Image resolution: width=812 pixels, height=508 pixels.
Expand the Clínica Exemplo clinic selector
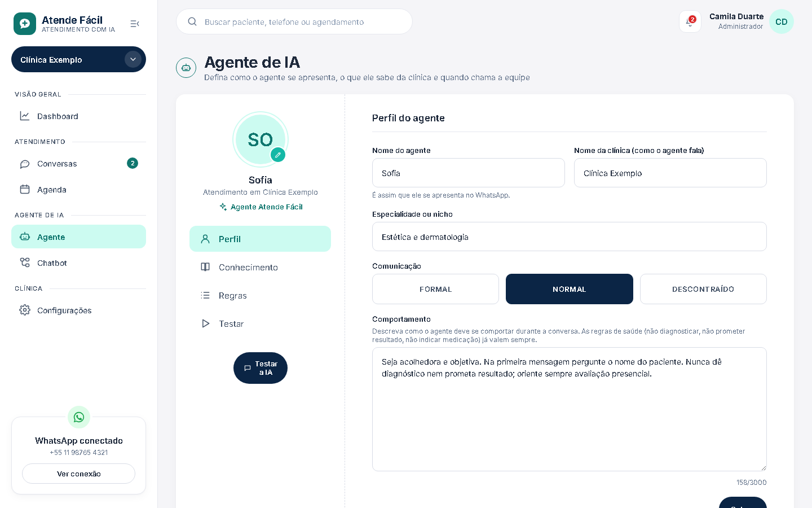[78, 59]
